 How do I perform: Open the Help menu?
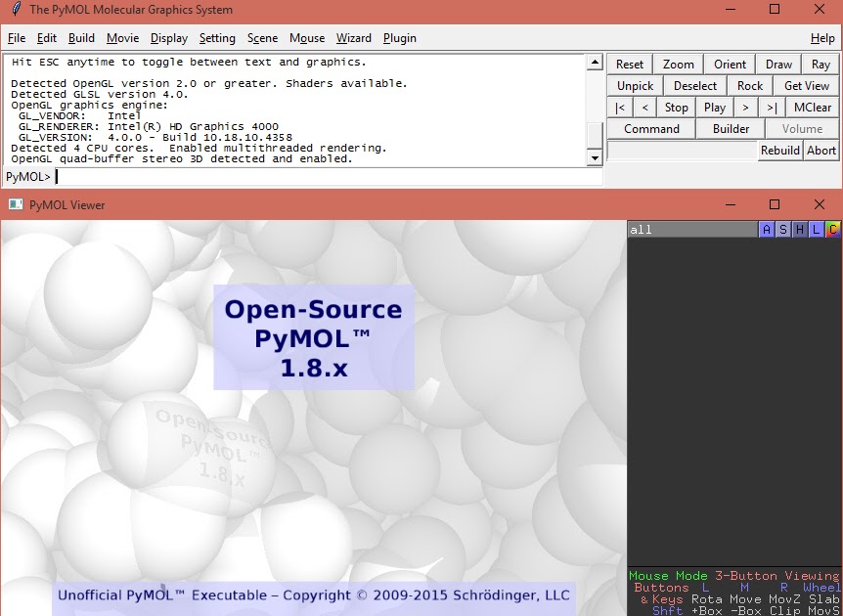(x=822, y=38)
